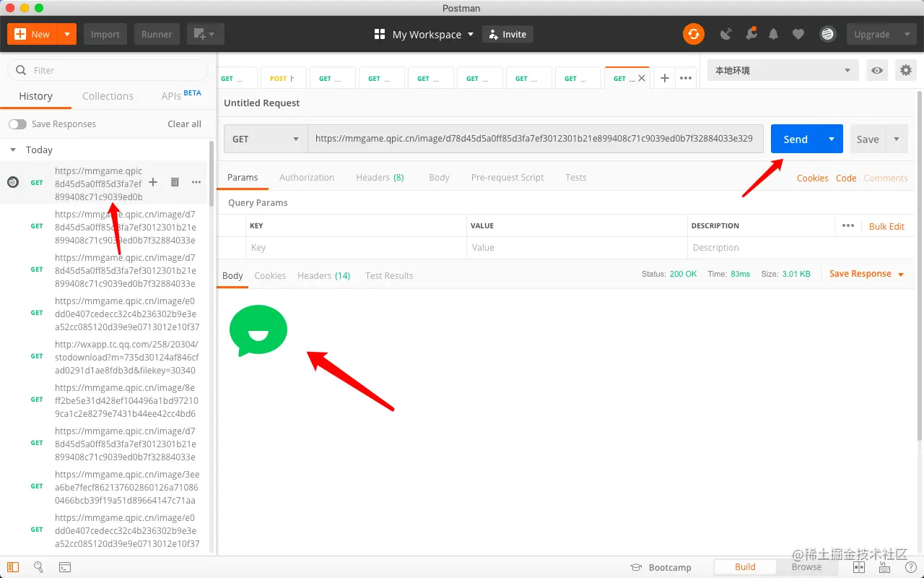Open the Tests request tab
This screenshot has height=578, width=924.
pos(576,177)
